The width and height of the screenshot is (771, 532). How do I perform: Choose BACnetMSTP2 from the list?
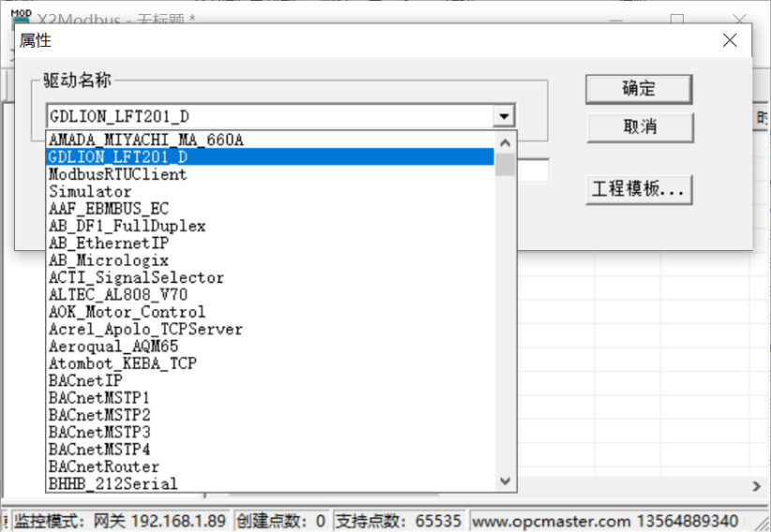(x=270, y=415)
